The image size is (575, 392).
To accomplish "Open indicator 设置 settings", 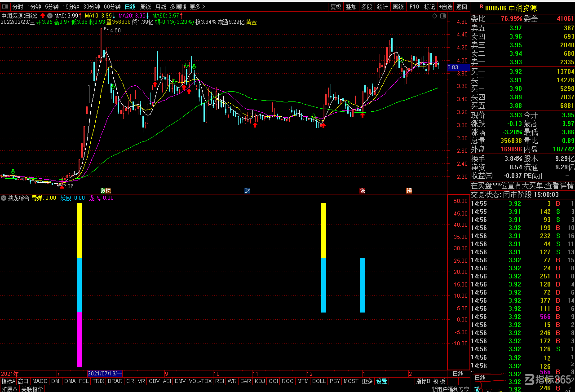I will point(382,381).
